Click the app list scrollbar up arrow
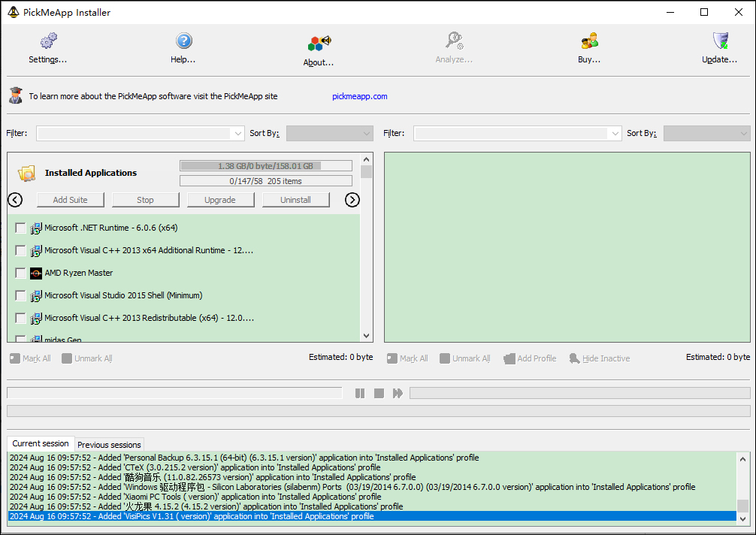Screen dimensions: 756x535 pyautogui.click(x=367, y=159)
